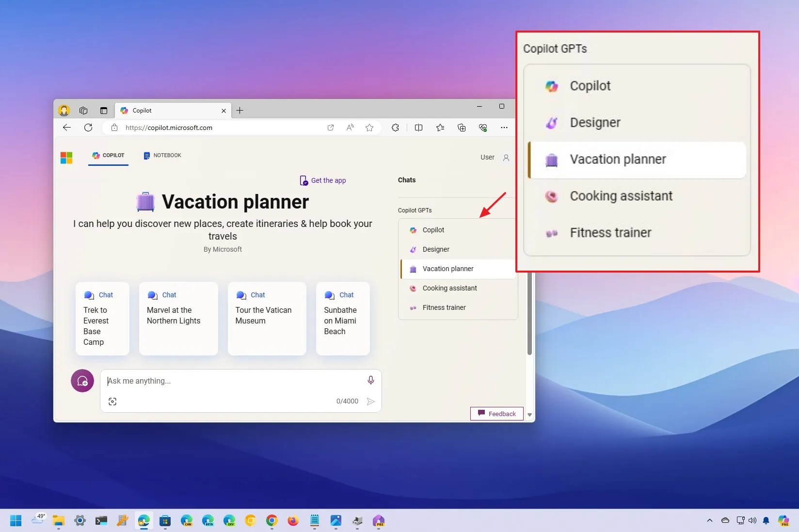Use the microphone voice input
The image size is (799, 532).
[371, 380]
